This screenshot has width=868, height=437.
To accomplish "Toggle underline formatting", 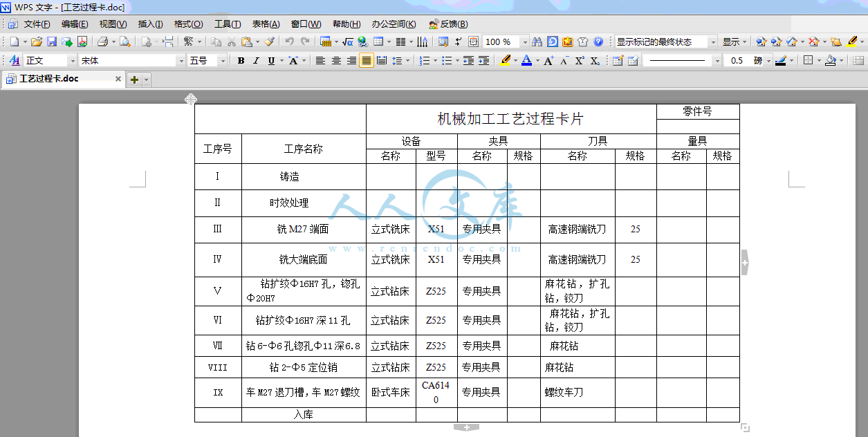I will click(271, 61).
